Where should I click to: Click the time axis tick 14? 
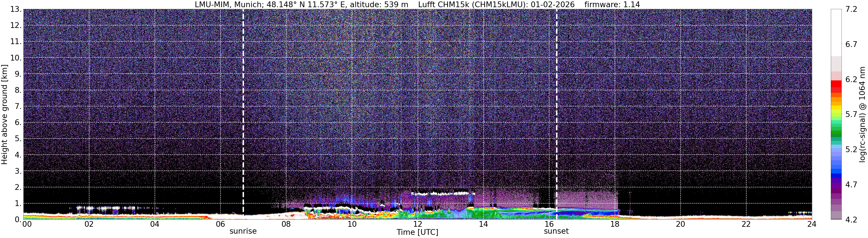(x=483, y=224)
